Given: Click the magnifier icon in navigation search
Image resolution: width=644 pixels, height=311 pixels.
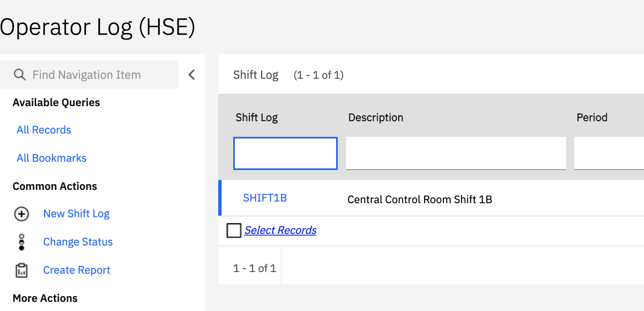Looking at the screenshot, I should (x=20, y=75).
